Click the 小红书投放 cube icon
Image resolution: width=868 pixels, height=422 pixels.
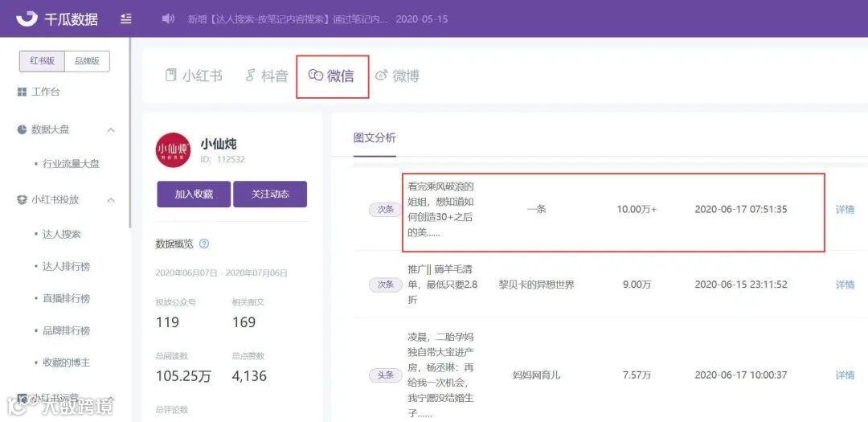click(23, 200)
